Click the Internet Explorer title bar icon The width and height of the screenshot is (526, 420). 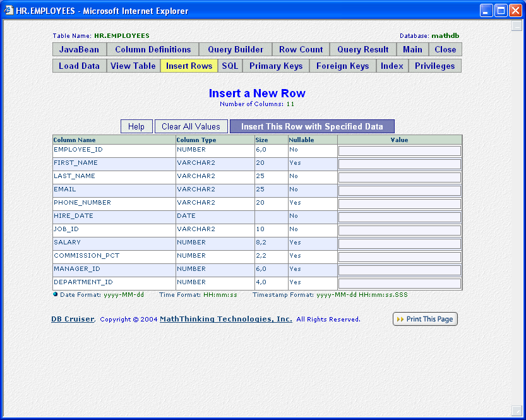pos(8,10)
